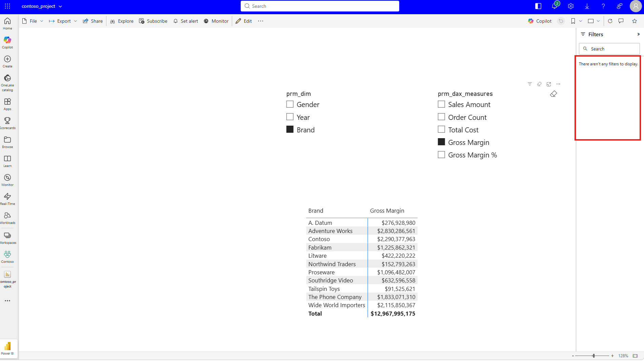Screen dimensions: 644x361
Task: Open the View options dropdown
Action: click(x=594, y=21)
